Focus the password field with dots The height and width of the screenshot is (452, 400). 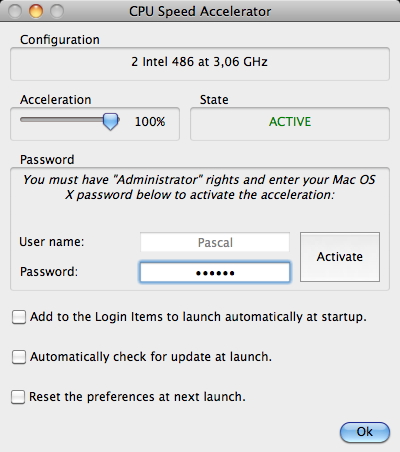[215, 272]
